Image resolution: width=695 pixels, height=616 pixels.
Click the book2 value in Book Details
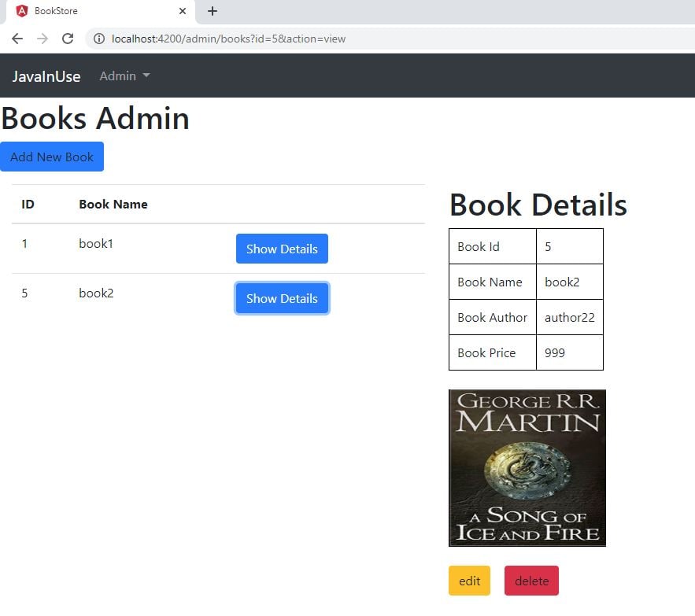pyautogui.click(x=570, y=282)
